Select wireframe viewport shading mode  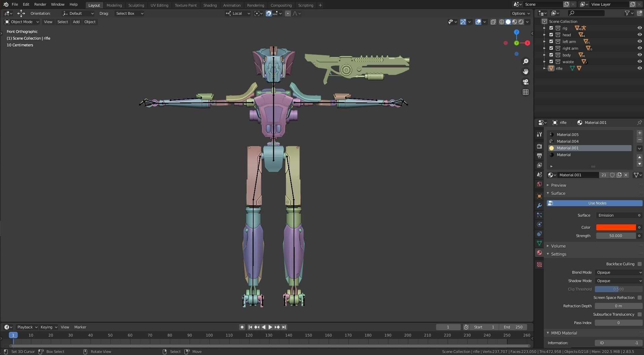pyautogui.click(x=502, y=22)
